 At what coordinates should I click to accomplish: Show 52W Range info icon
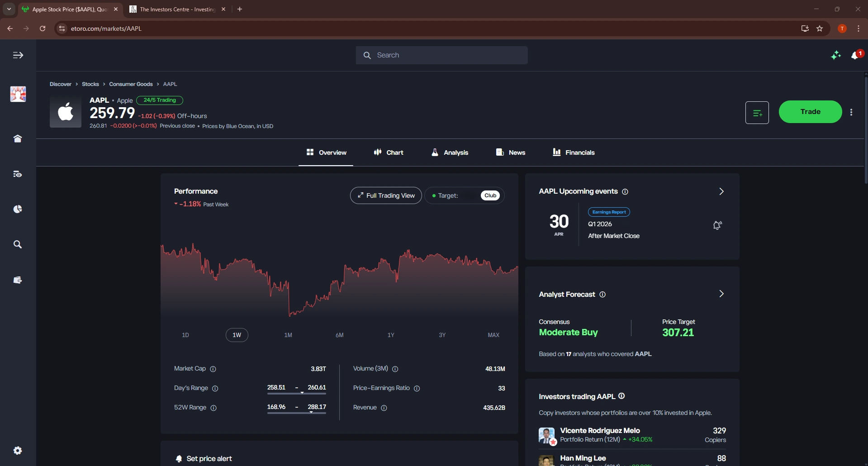coord(213,408)
